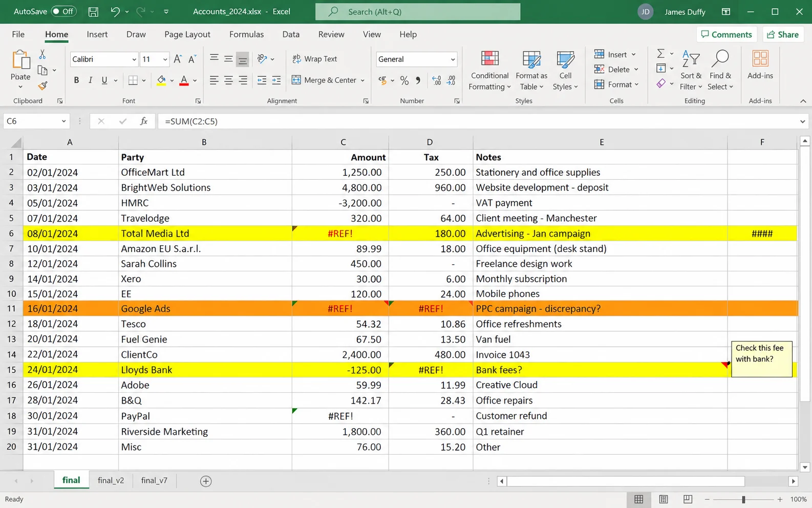Click the Decrease Decimal icon
This screenshot has height=508, width=812.
451,80
